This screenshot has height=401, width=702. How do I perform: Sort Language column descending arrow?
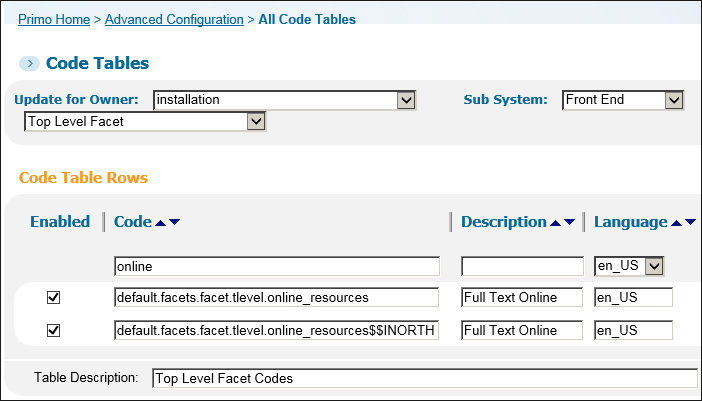(x=690, y=222)
